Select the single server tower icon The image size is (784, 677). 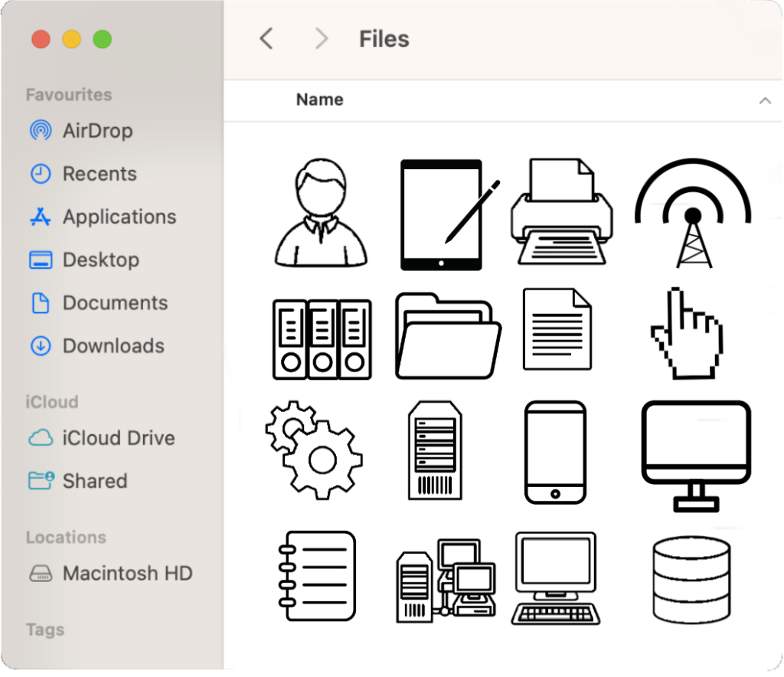point(435,450)
